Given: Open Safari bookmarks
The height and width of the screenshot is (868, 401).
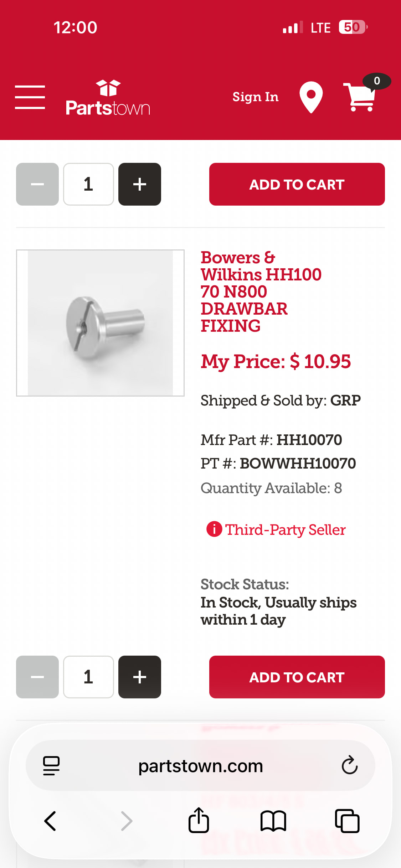Looking at the screenshot, I should tap(273, 820).
